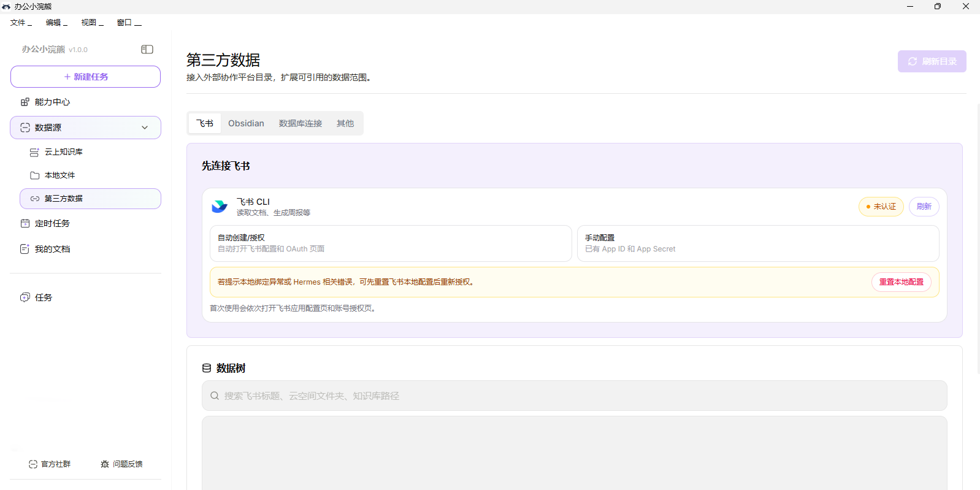
Task: Toggle the sidebar collapse icon
Action: click(147, 49)
